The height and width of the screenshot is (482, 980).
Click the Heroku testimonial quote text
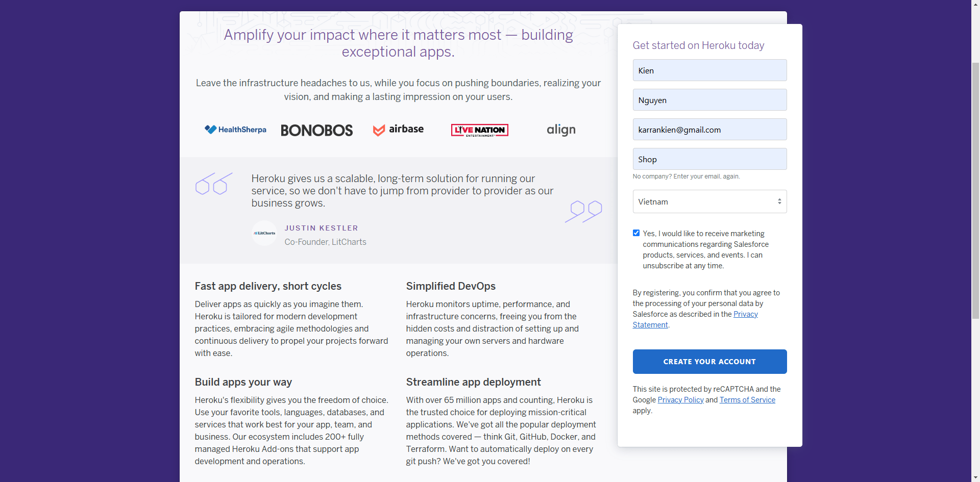click(x=402, y=191)
